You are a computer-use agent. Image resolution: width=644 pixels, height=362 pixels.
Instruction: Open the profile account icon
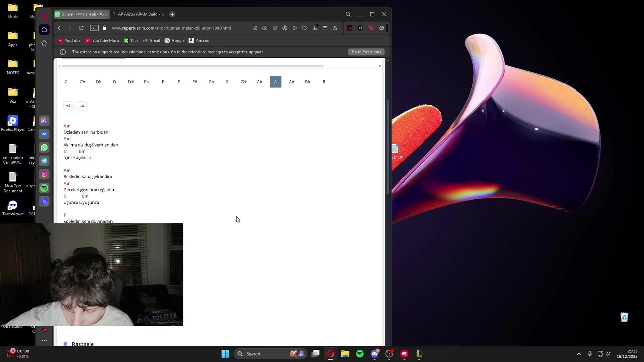335,28
